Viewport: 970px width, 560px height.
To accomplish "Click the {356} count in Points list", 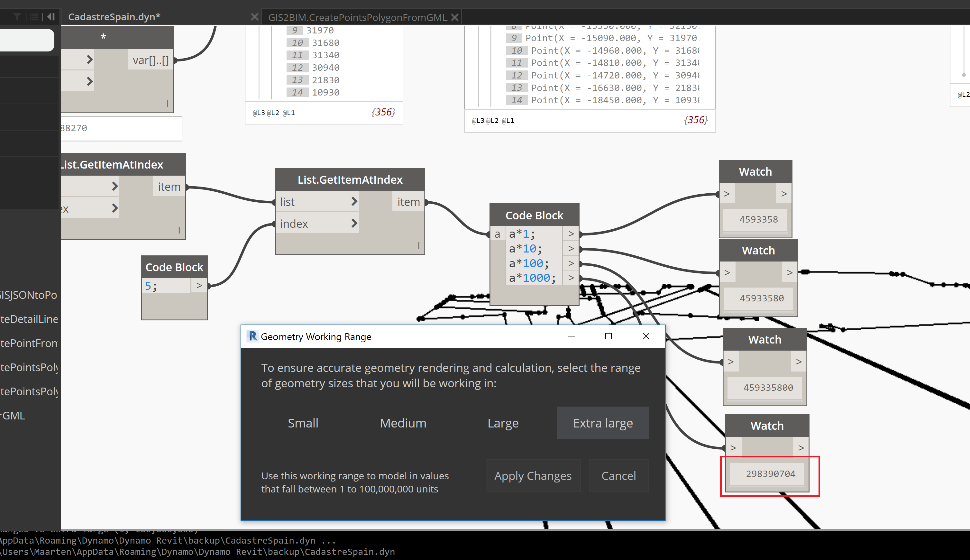I will pyautogui.click(x=695, y=120).
